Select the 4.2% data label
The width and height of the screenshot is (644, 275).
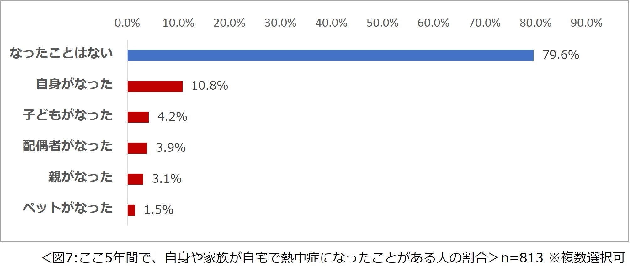coord(172,117)
